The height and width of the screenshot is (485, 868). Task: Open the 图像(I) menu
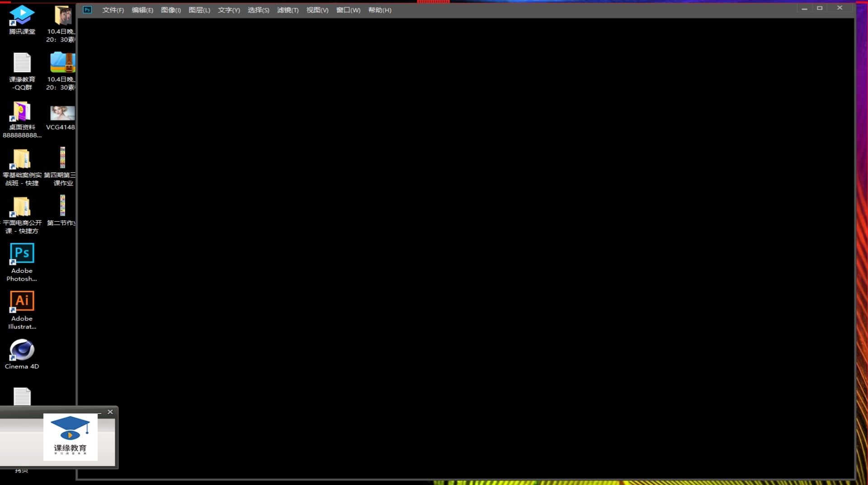[171, 10]
